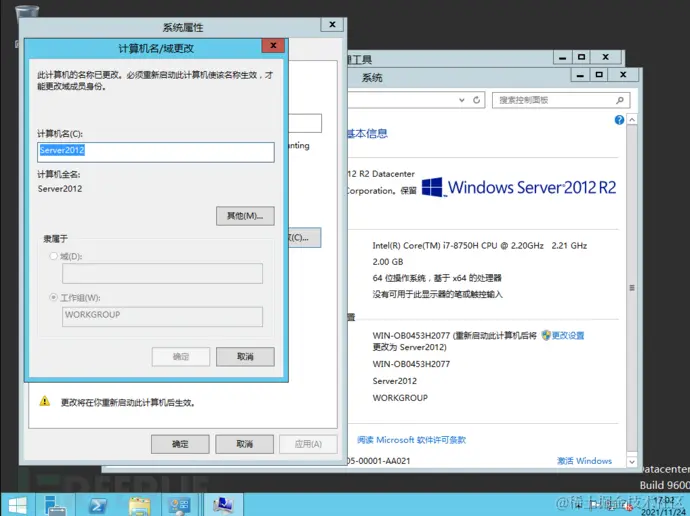Select the 域(D) radio button
690x516 pixels.
click(54, 256)
